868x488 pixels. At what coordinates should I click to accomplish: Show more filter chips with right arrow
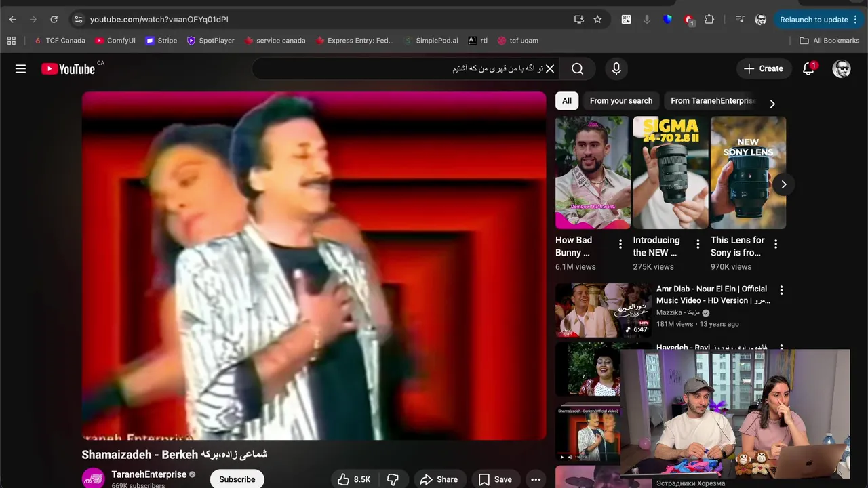772,104
